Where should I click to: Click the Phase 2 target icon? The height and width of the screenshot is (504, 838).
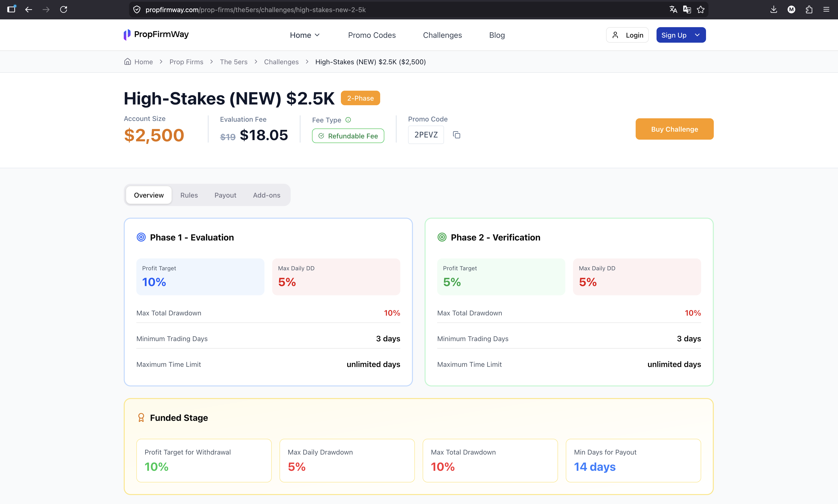tap(442, 237)
